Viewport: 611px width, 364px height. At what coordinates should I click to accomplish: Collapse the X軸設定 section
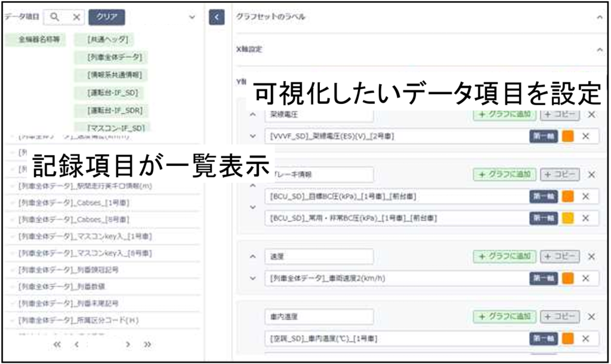(x=600, y=50)
